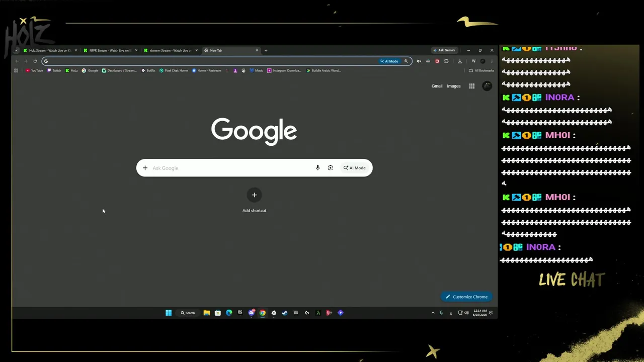Screen dimensions: 644x362
Task: Open File Explorer from the taskbar
Action: (207, 313)
